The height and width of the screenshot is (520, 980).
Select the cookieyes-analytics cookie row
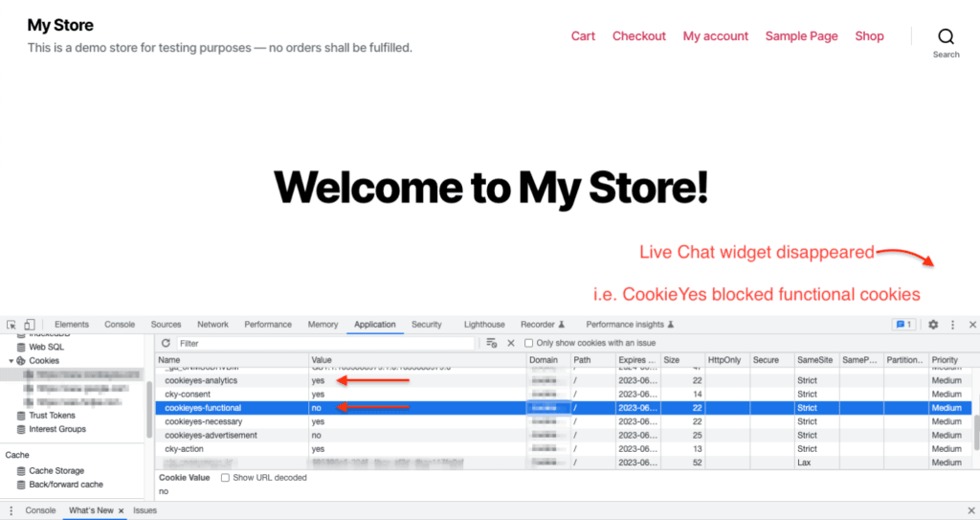coord(563,380)
